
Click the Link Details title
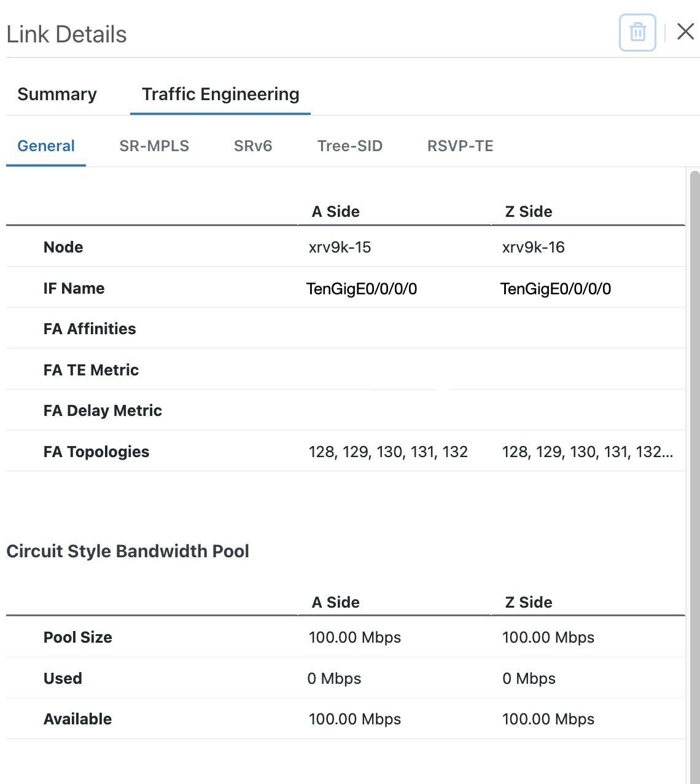(66, 34)
